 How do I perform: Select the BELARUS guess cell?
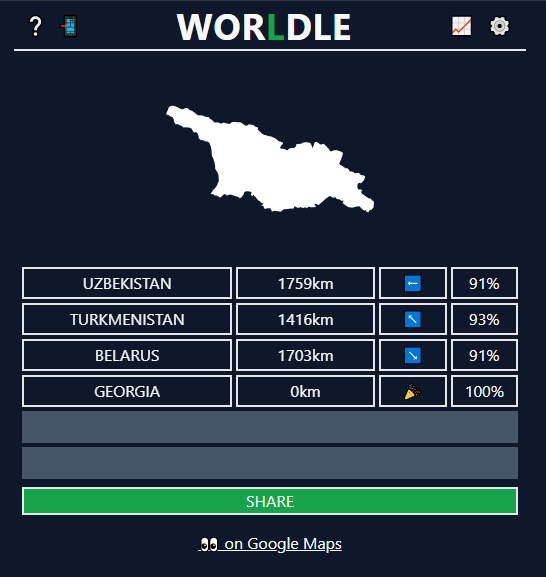pyautogui.click(x=127, y=355)
